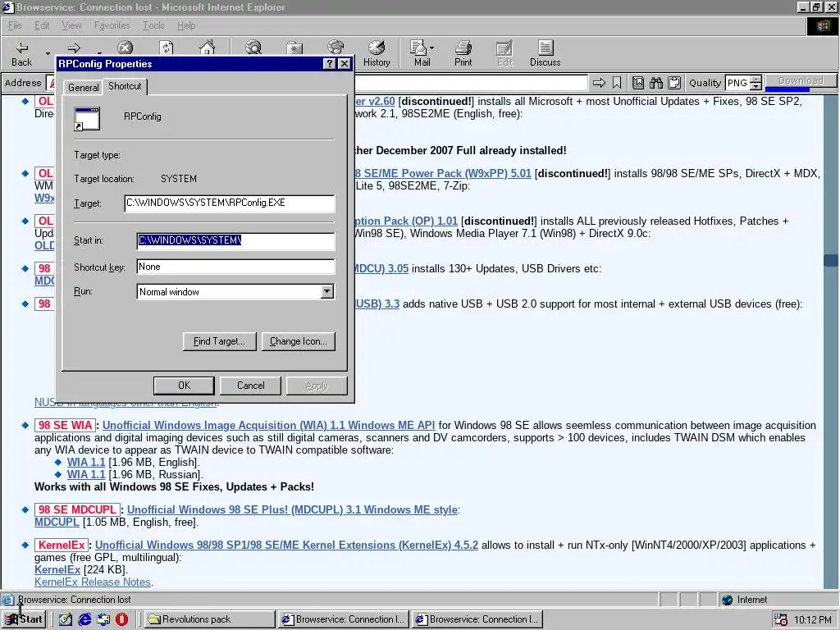Cancel the RPConfig Properties dialog
Image resolution: width=840 pixels, height=630 pixels.
[251, 386]
